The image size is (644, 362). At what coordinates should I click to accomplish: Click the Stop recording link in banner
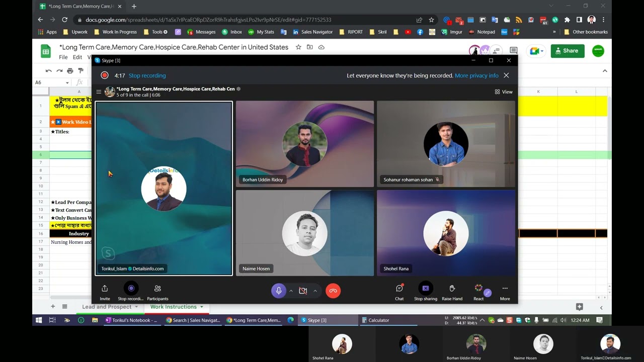pos(147,75)
